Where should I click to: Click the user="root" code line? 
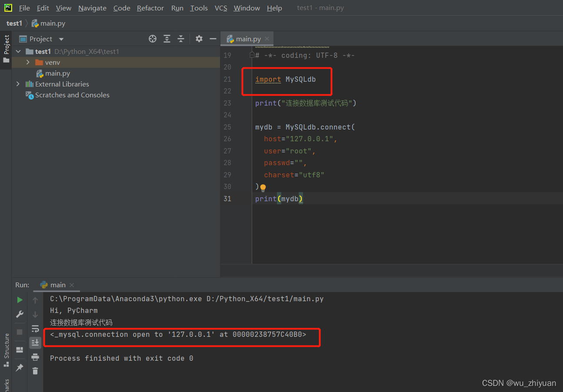tap(290, 151)
